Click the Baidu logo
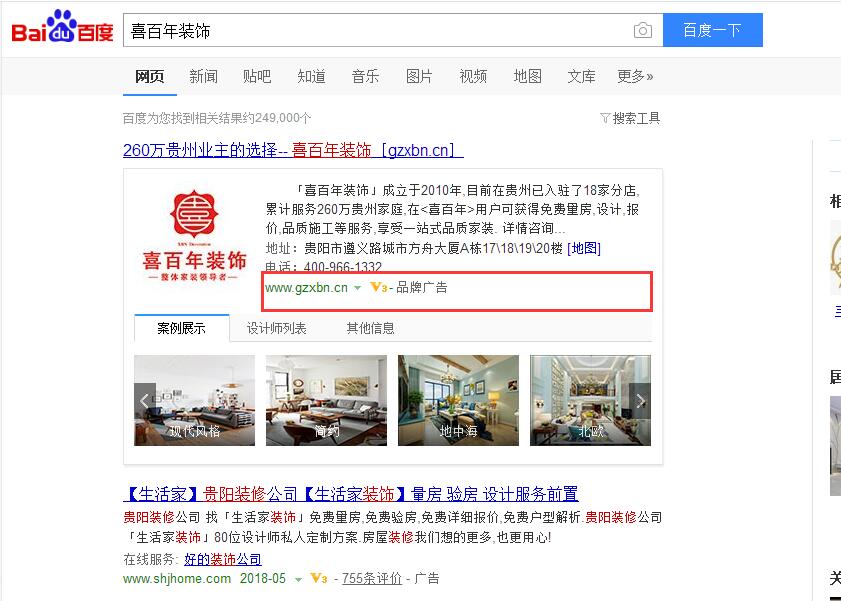 62,27
